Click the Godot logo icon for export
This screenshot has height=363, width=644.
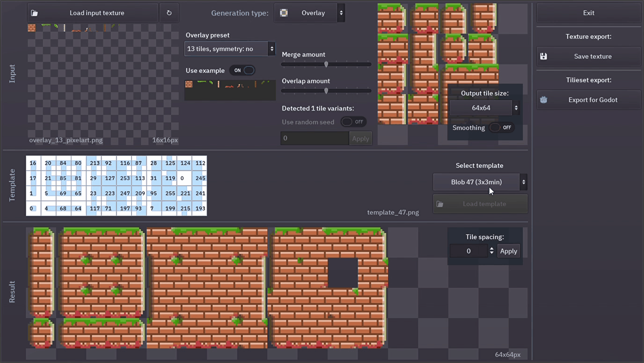click(543, 100)
